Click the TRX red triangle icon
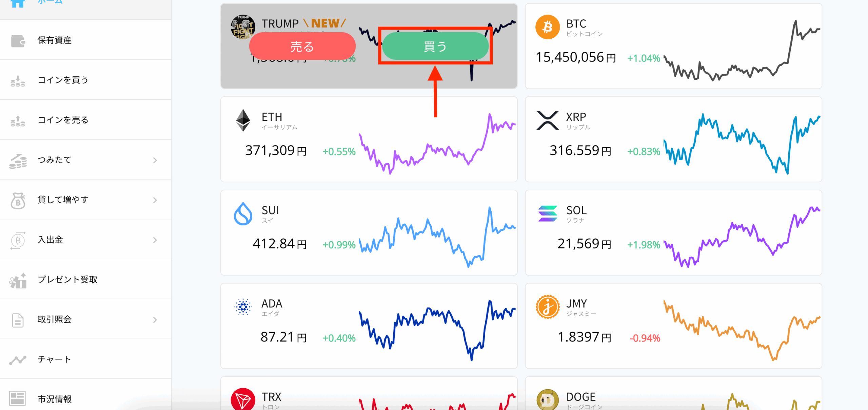 pos(243,400)
